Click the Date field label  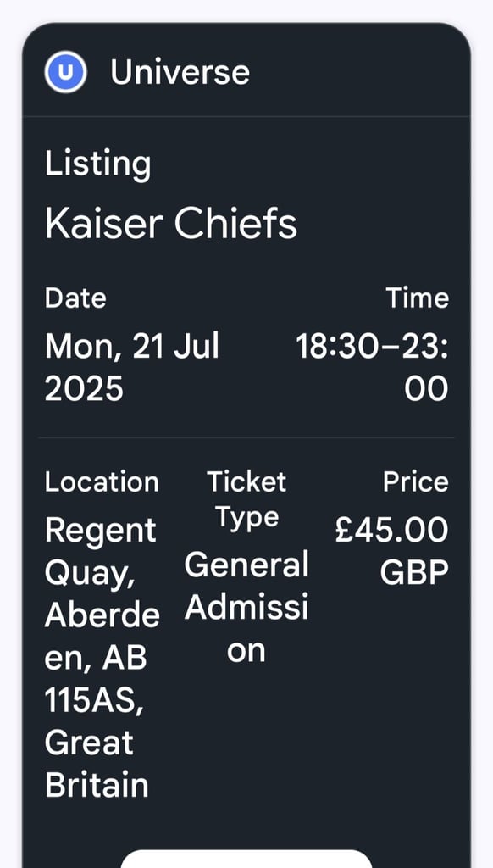point(75,298)
